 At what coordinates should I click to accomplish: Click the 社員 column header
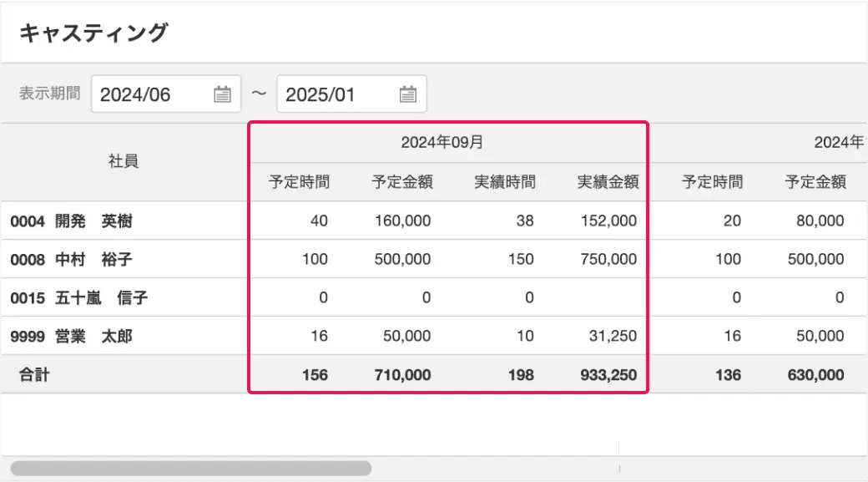point(123,161)
